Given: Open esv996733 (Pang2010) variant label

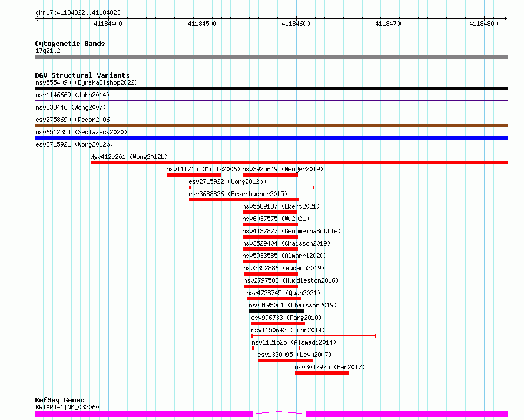Looking at the screenshot, I should tap(286, 318).
